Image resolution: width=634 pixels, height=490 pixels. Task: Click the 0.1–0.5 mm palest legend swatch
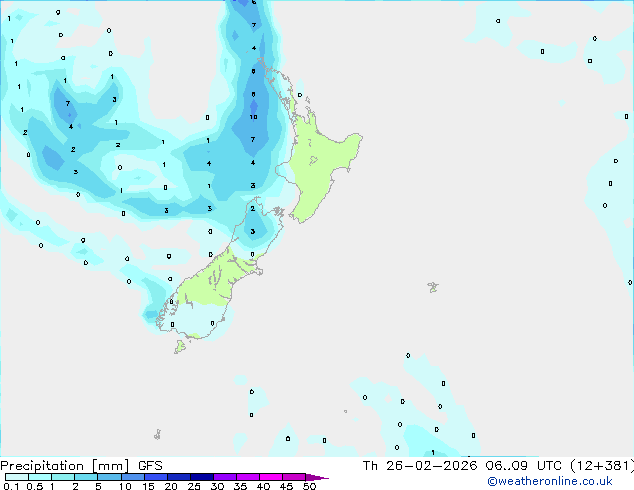pyautogui.click(x=17, y=477)
